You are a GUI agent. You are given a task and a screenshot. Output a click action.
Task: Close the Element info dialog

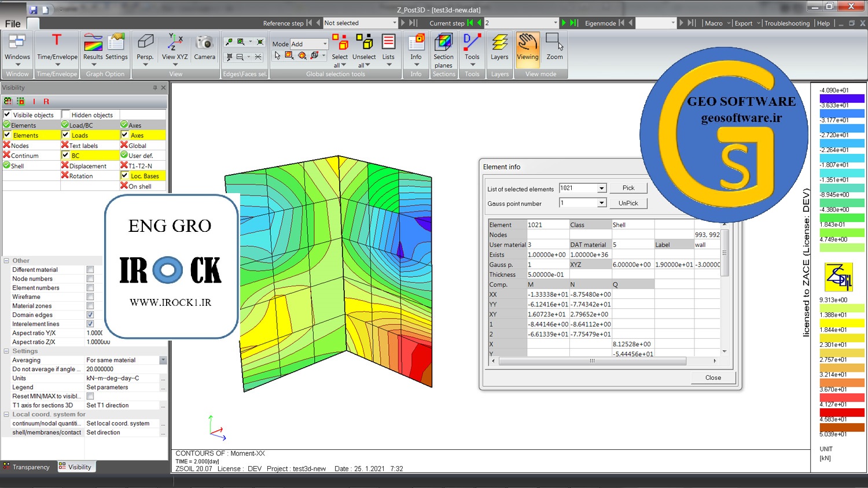pyautogui.click(x=712, y=378)
